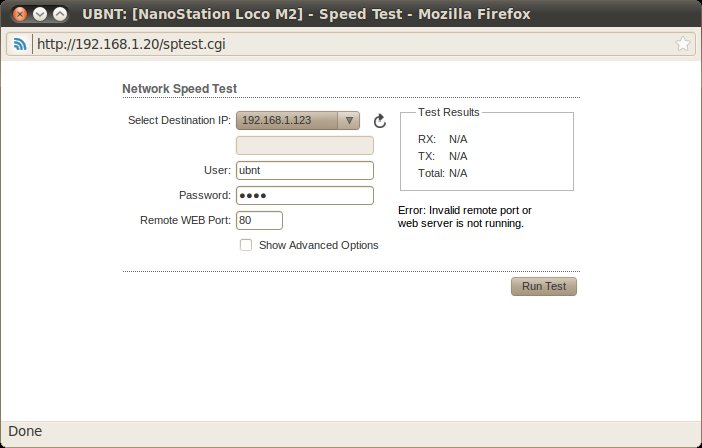Click the User input field
The height and width of the screenshot is (448, 702).
click(x=304, y=171)
